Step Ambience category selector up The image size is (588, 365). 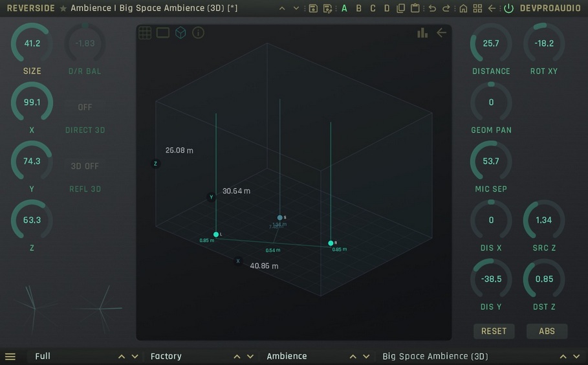click(353, 357)
